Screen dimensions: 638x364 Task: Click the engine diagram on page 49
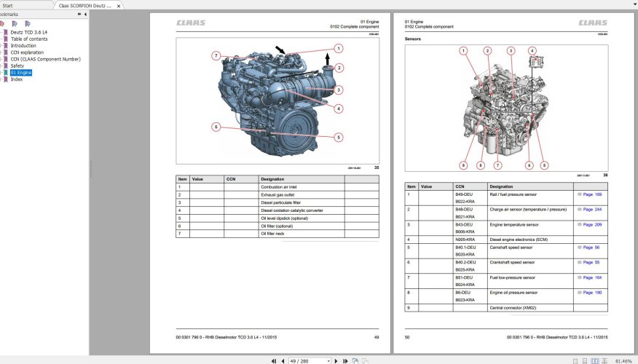pyautogui.click(x=277, y=101)
